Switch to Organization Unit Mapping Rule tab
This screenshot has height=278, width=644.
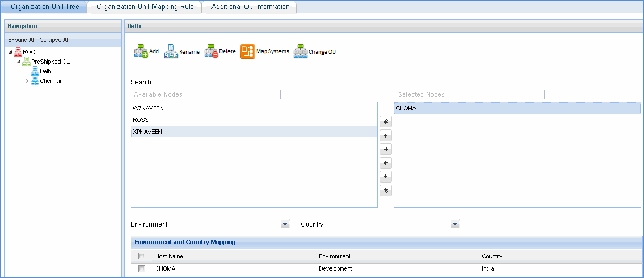coord(145,7)
